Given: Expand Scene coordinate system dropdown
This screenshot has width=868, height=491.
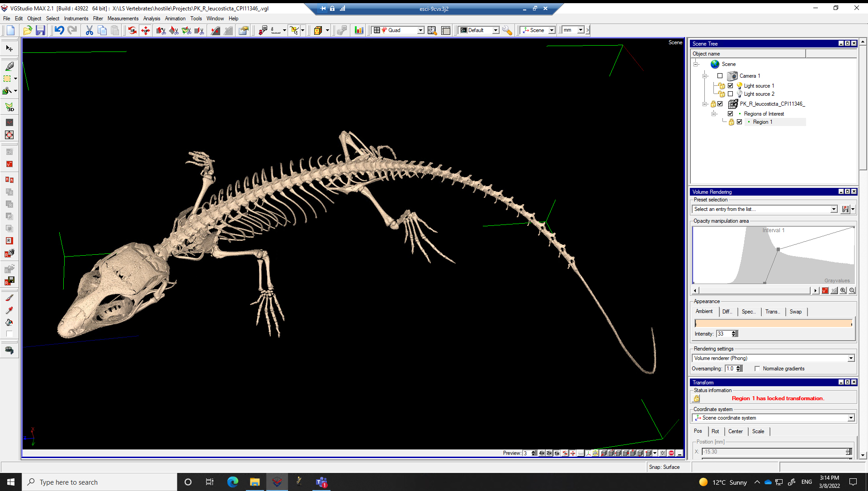Looking at the screenshot, I should pyautogui.click(x=850, y=418).
